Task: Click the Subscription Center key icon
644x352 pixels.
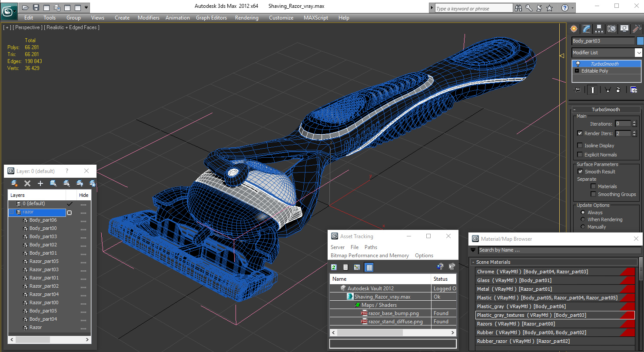Action: pos(529,8)
